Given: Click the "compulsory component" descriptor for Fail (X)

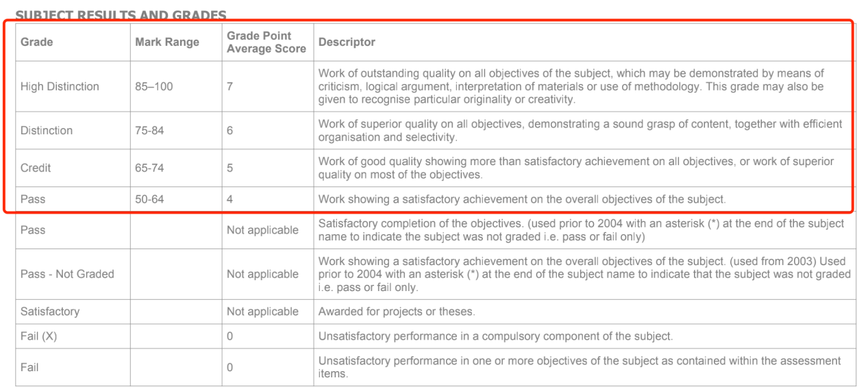Looking at the screenshot, I should (x=495, y=336).
